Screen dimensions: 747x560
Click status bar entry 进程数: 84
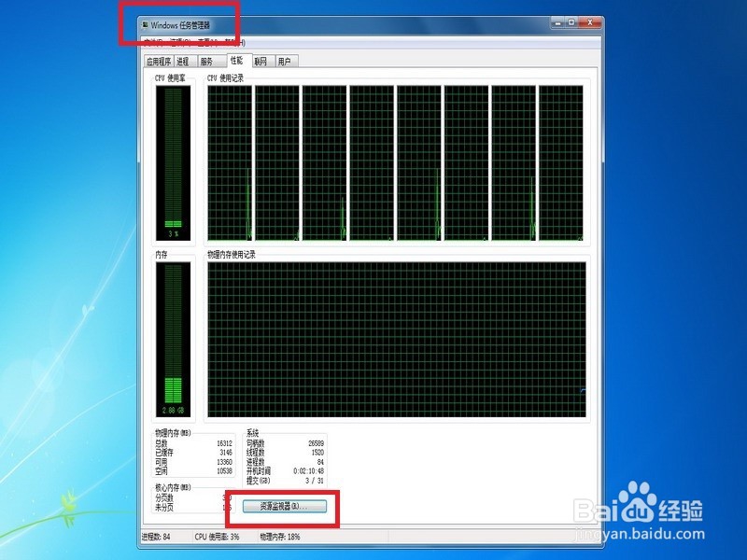click(x=156, y=537)
